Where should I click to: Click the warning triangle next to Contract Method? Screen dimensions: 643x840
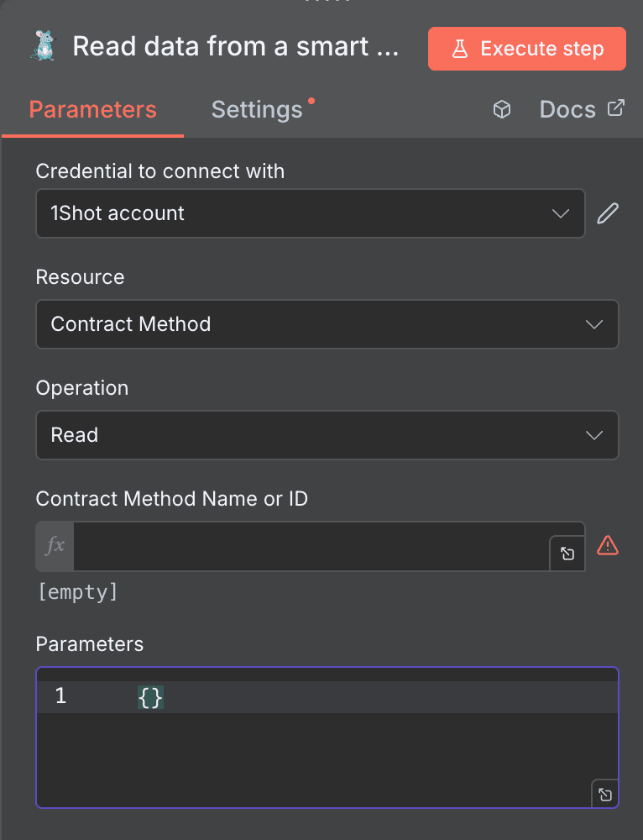607,547
